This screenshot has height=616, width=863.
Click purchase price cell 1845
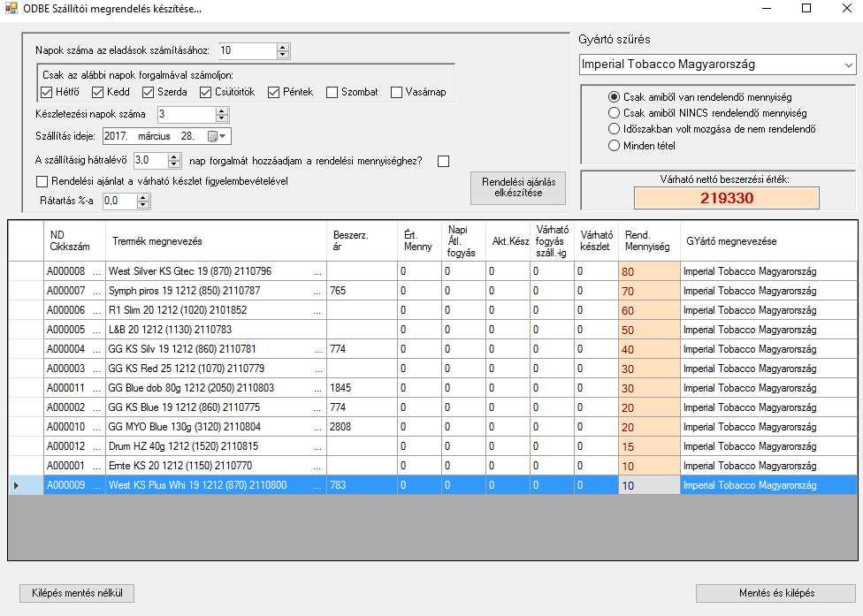click(363, 388)
